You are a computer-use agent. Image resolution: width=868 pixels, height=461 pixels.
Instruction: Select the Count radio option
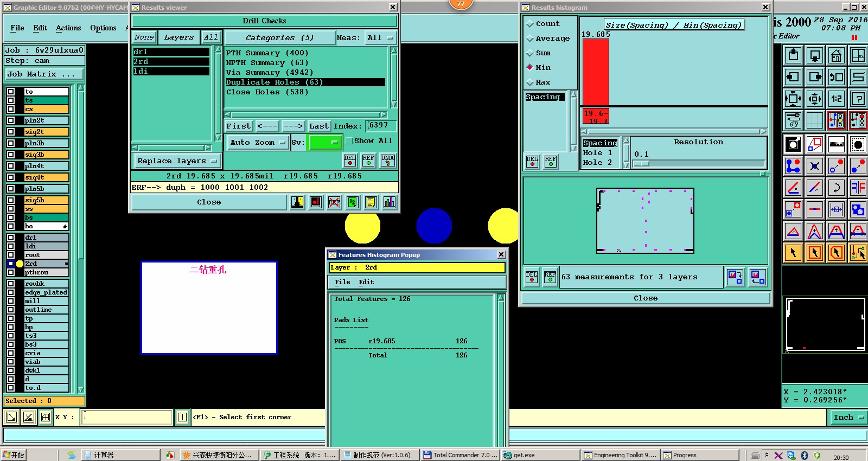click(530, 24)
